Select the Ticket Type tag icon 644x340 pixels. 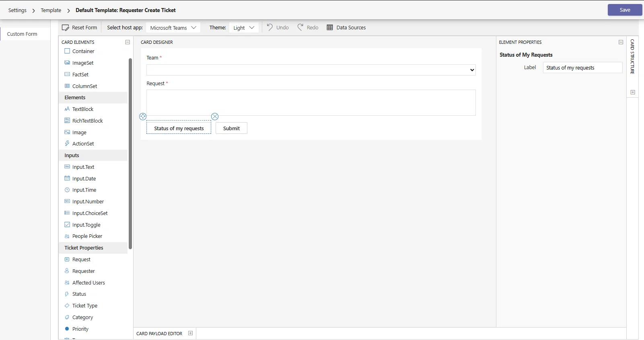(x=67, y=306)
